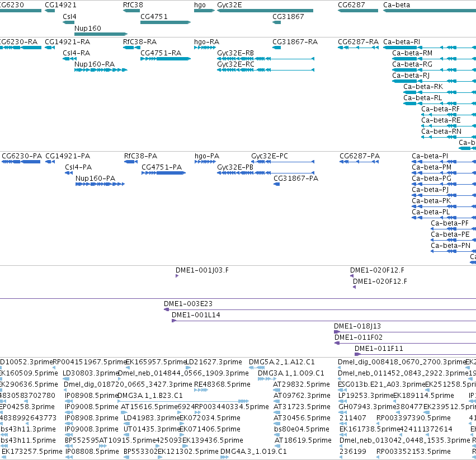The width and height of the screenshot is (476, 460).
Task: Select protein Ca-beta-PM
Action: pyautogui.click(x=444, y=173)
